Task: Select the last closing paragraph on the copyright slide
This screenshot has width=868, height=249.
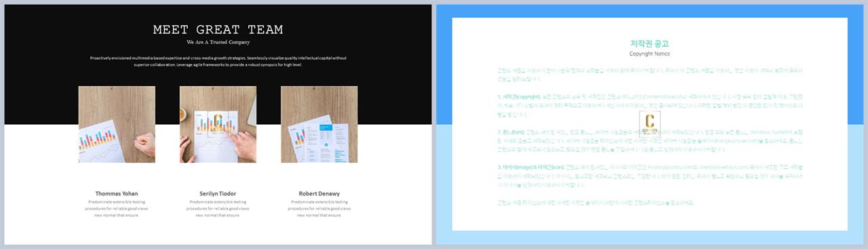Action: (x=595, y=202)
